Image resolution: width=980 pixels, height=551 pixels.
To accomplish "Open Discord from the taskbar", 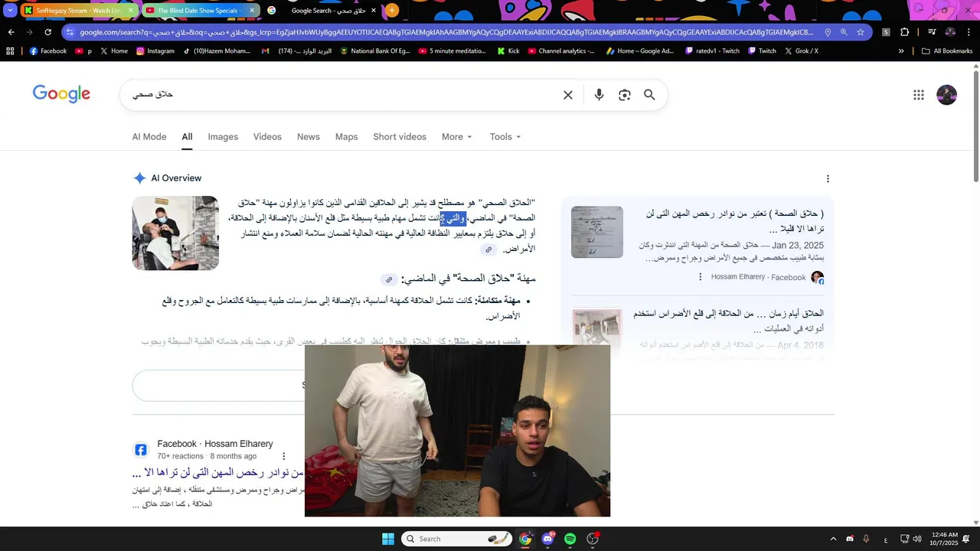I will pyautogui.click(x=547, y=539).
